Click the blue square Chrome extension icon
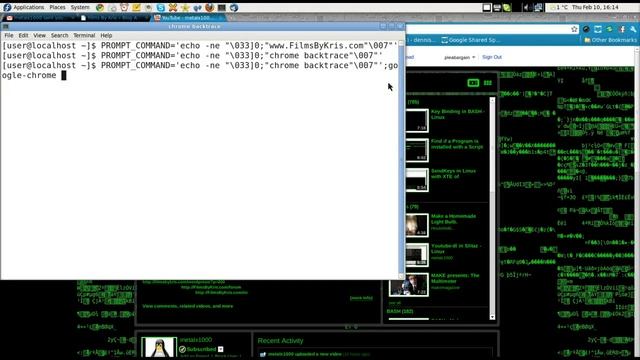The width and height of the screenshot is (640, 360). 598,29
